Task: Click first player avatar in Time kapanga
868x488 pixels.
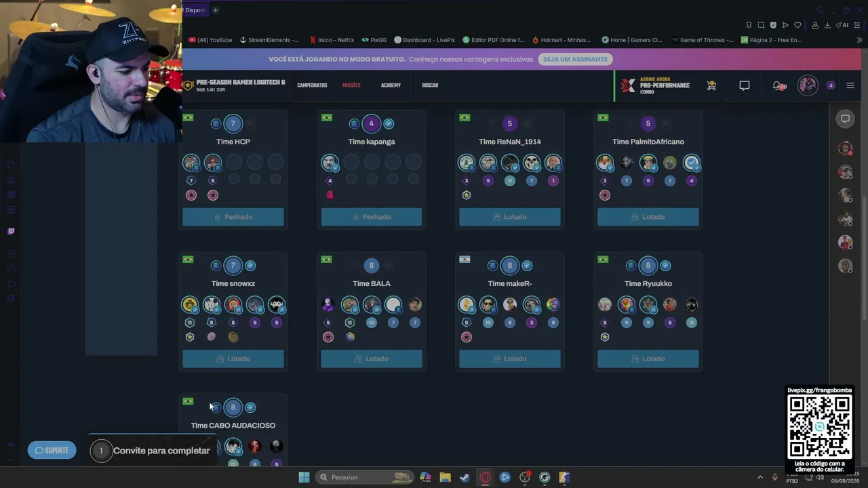Action: (x=330, y=163)
